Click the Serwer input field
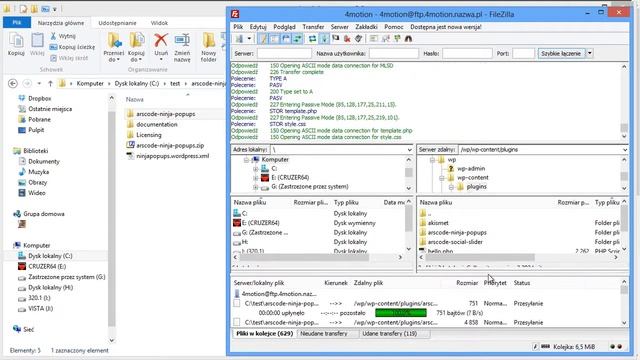640x360 pixels. (284, 53)
